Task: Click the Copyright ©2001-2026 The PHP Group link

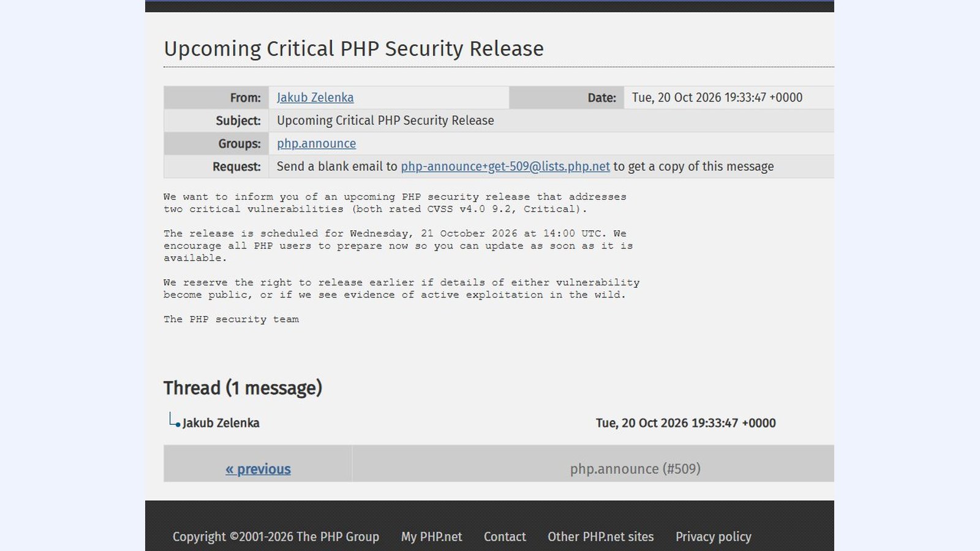Action: (x=276, y=537)
